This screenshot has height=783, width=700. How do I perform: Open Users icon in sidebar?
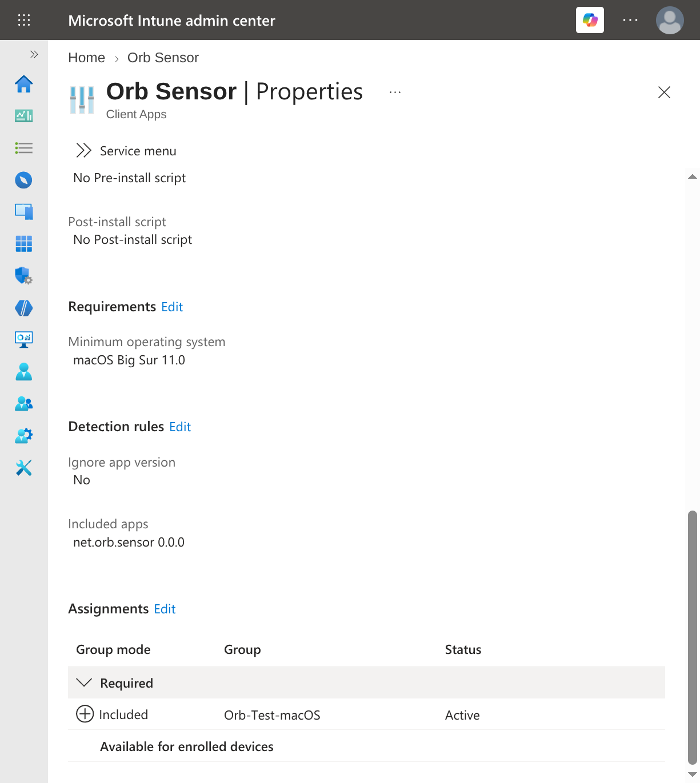(24, 372)
